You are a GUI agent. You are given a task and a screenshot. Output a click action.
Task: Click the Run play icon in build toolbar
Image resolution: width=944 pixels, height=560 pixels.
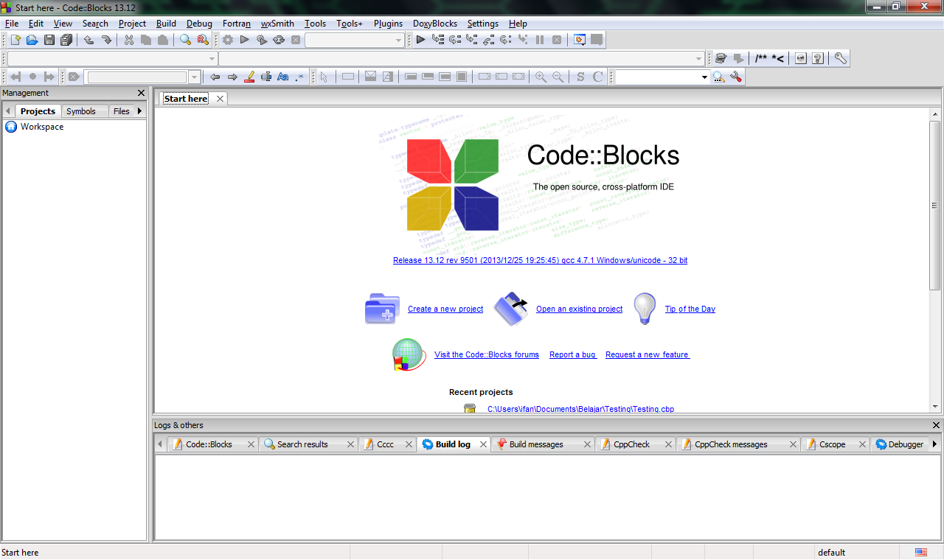click(x=245, y=40)
